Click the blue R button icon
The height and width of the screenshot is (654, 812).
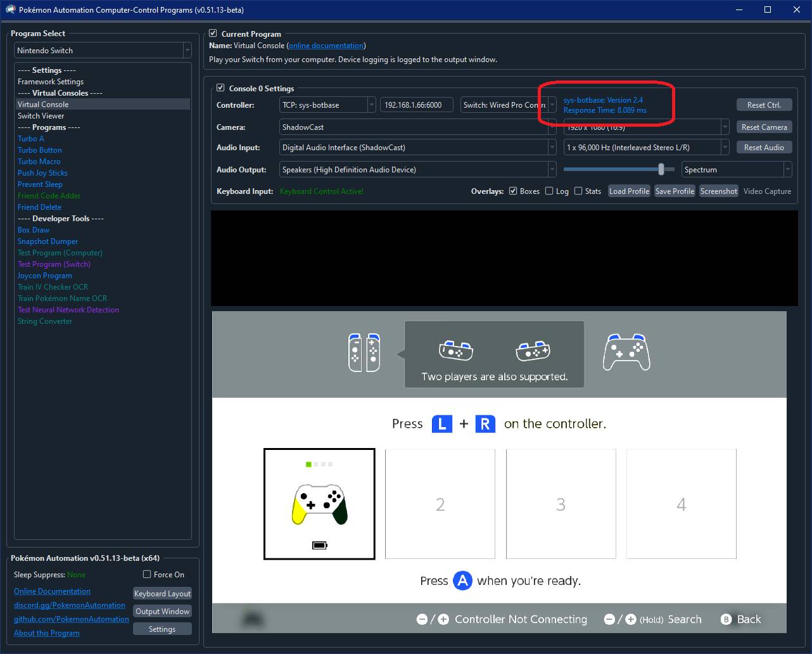[x=485, y=424]
